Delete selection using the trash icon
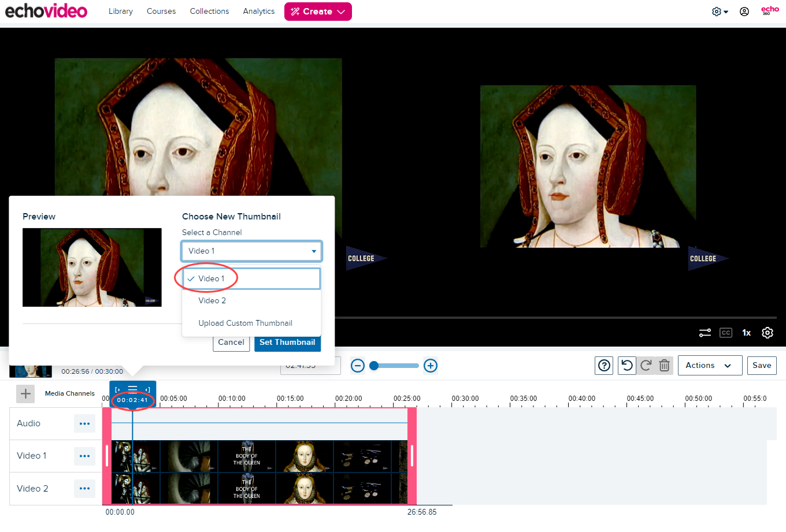Viewport: 786px width, 532px height. (664, 365)
